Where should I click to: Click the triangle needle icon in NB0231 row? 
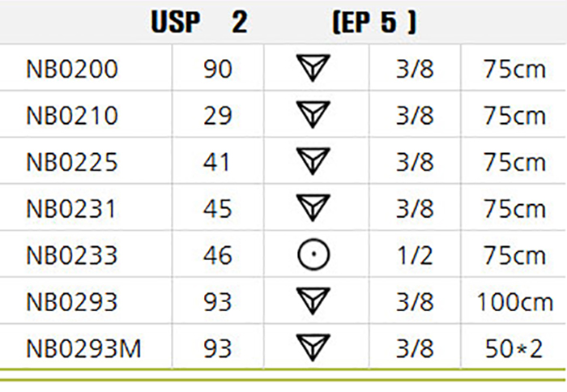coord(313,207)
